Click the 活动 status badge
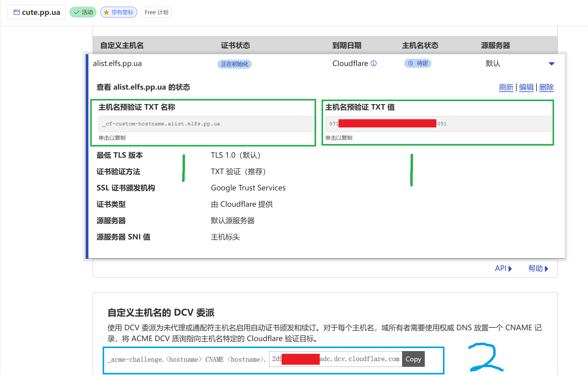Screen dimensions: 588x375 (x=83, y=12)
